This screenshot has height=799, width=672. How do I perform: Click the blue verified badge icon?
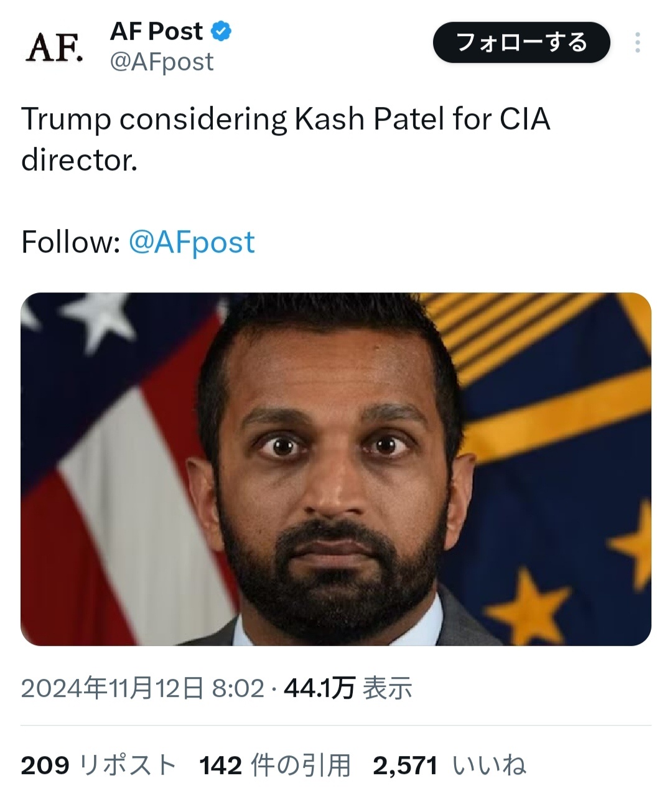click(x=222, y=30)
